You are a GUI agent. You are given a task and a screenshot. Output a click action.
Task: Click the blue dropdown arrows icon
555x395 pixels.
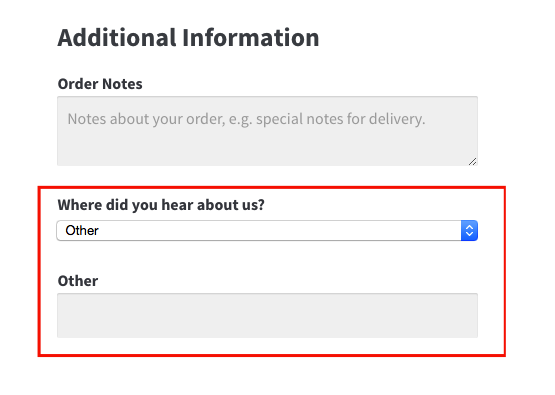pyautogui.click(x=469, y=230)
